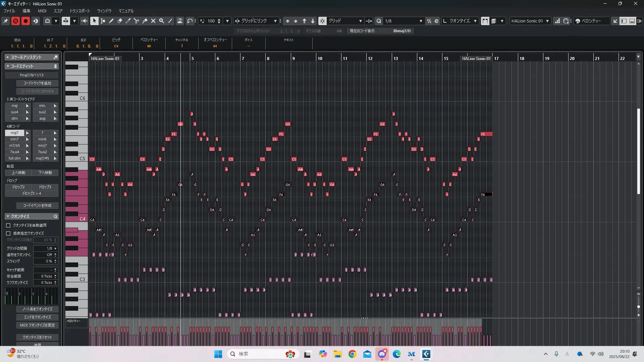Viewport: 644px width, 362px height.
Task: Collapse the コードエディット section
Action: [x=8, y=66]
